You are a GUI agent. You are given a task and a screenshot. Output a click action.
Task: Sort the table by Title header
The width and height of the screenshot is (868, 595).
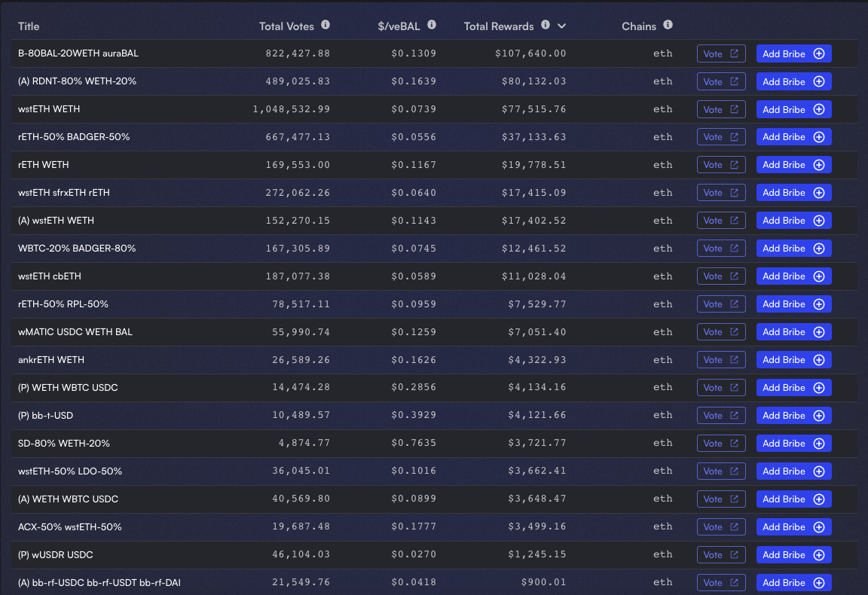29,26
